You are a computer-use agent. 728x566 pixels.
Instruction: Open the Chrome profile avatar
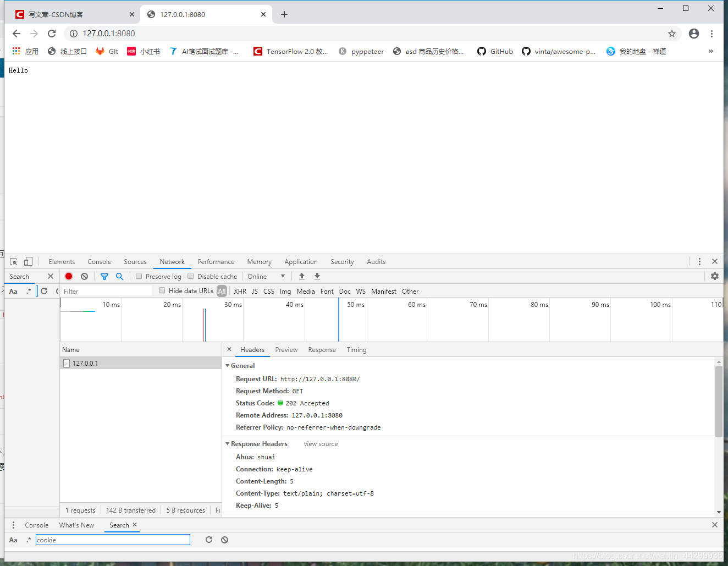pos(694,34)
